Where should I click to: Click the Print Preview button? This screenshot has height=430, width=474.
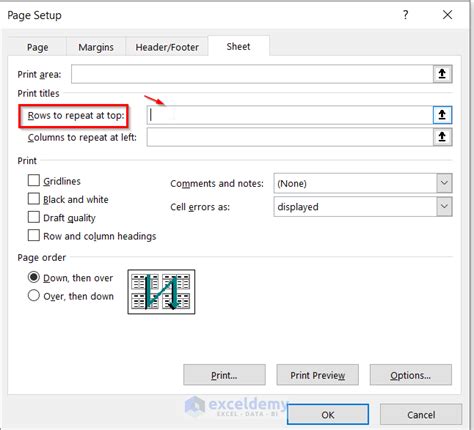318,375
